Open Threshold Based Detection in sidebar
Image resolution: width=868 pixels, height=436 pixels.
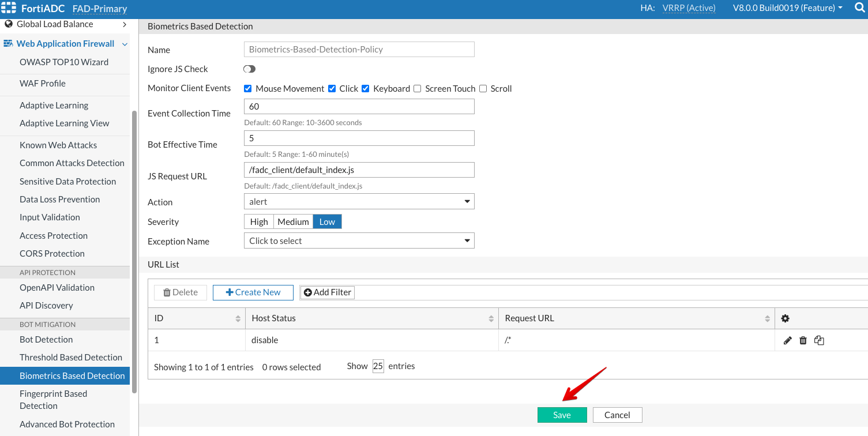click(x=71, y=358)
